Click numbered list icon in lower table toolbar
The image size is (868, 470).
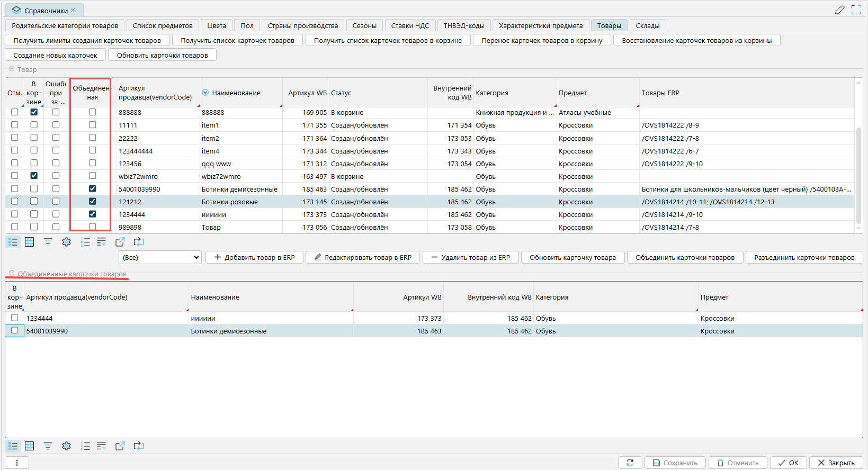pyautogui.click(x=85, y=446)
